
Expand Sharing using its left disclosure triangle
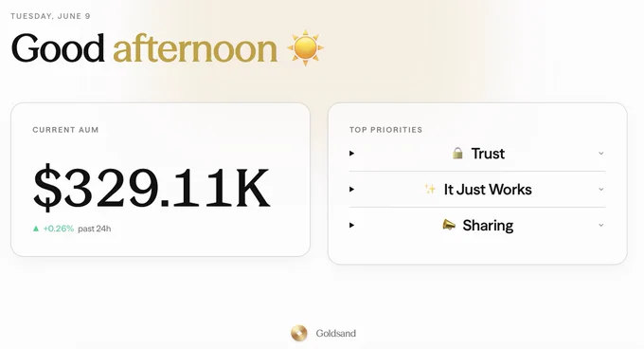351,225
